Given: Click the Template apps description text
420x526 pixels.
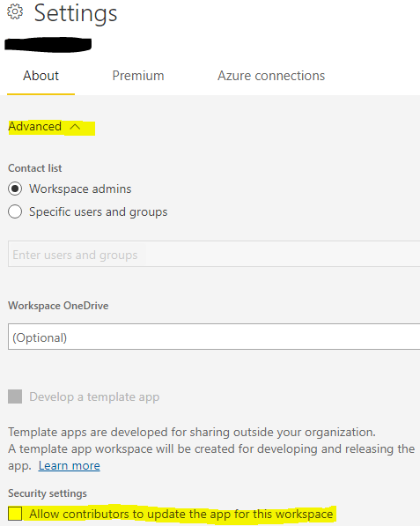Looking at the screenshot, I should [211, 448].
